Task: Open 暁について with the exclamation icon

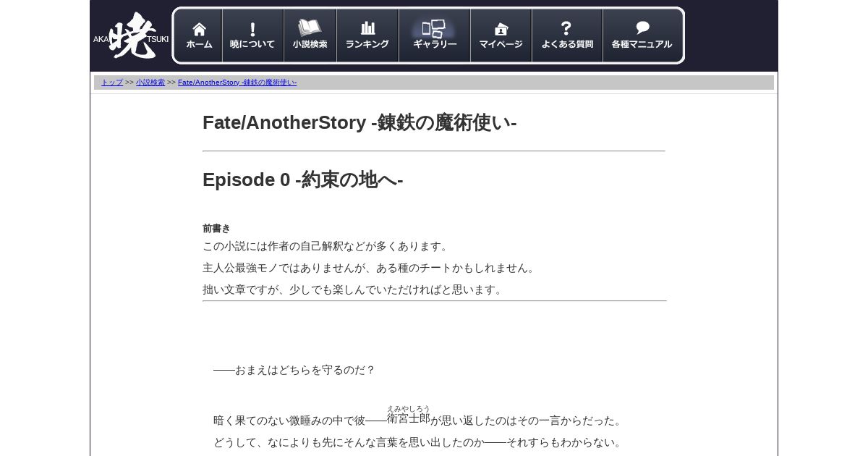Action: click(x=252, y=35)
